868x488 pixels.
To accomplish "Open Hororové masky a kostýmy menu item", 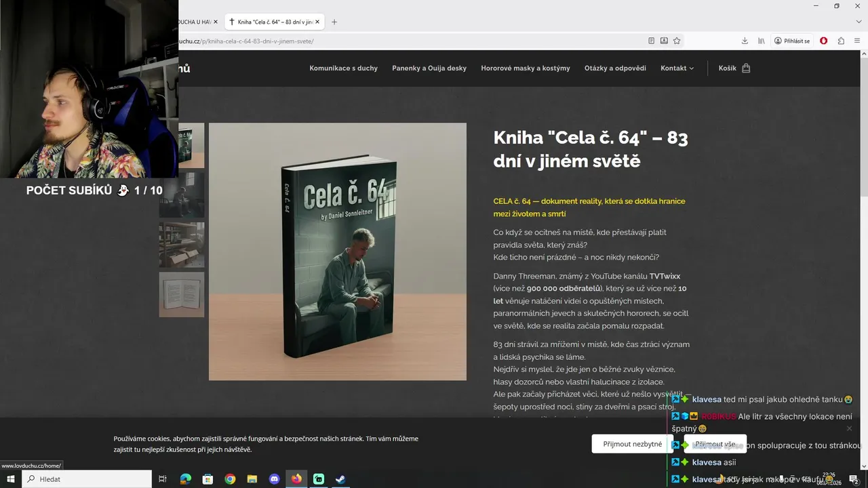I will coord(526,68).
